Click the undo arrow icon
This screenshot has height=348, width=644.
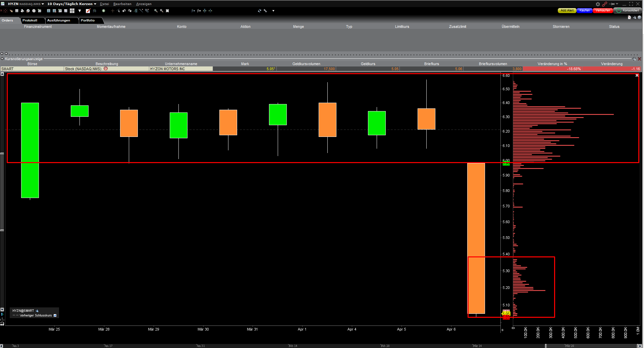pyautogui.click(x=124, y=11)
